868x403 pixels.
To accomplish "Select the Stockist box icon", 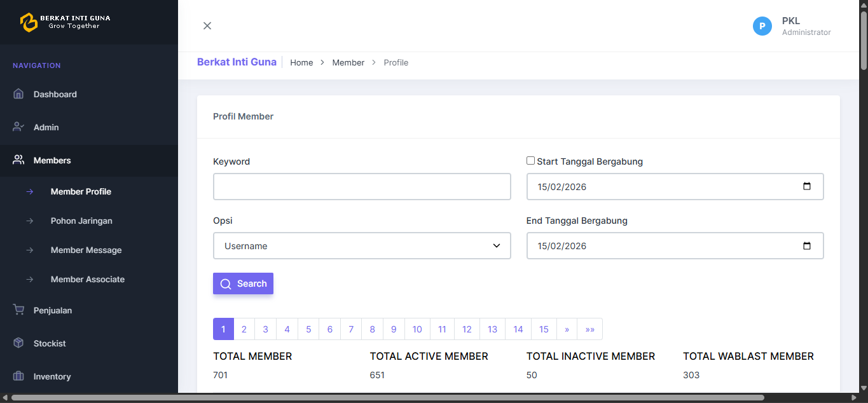I will click(x=19, y=343).
